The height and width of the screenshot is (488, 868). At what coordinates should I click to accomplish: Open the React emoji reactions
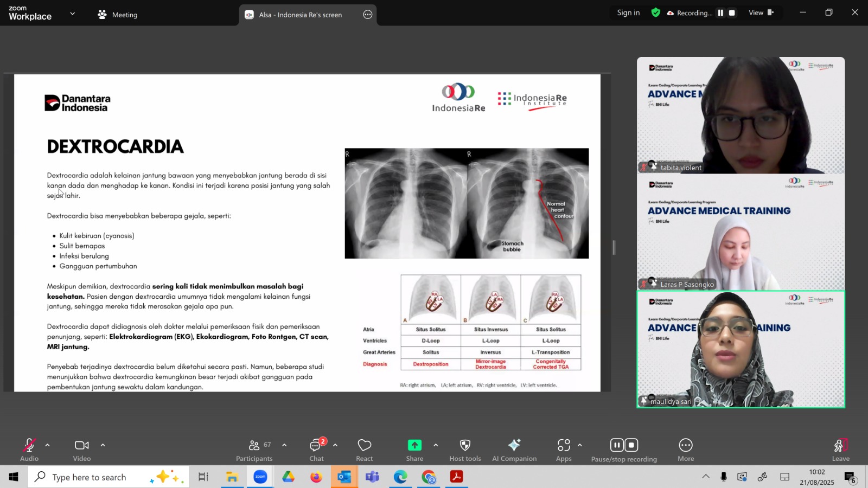pyautogui.click(x=364, y=450)
